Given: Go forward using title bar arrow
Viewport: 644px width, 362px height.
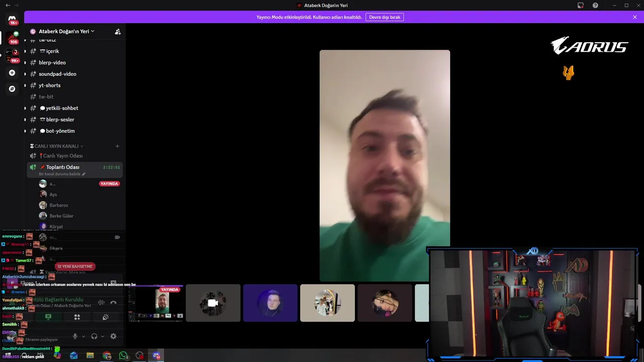Looking at the screenshot, I should click(17, 5).
